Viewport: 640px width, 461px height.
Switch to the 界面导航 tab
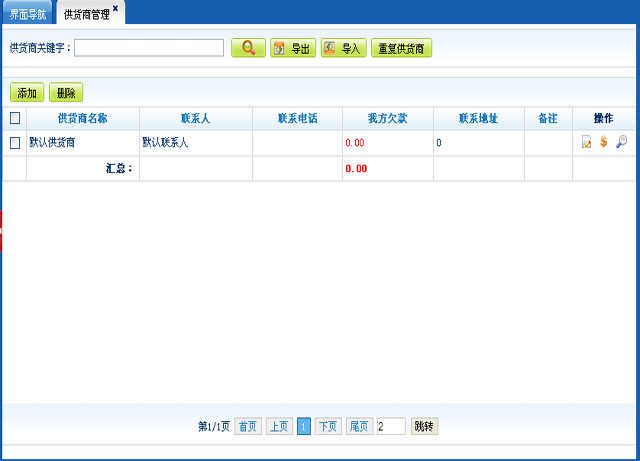(27, 14)
